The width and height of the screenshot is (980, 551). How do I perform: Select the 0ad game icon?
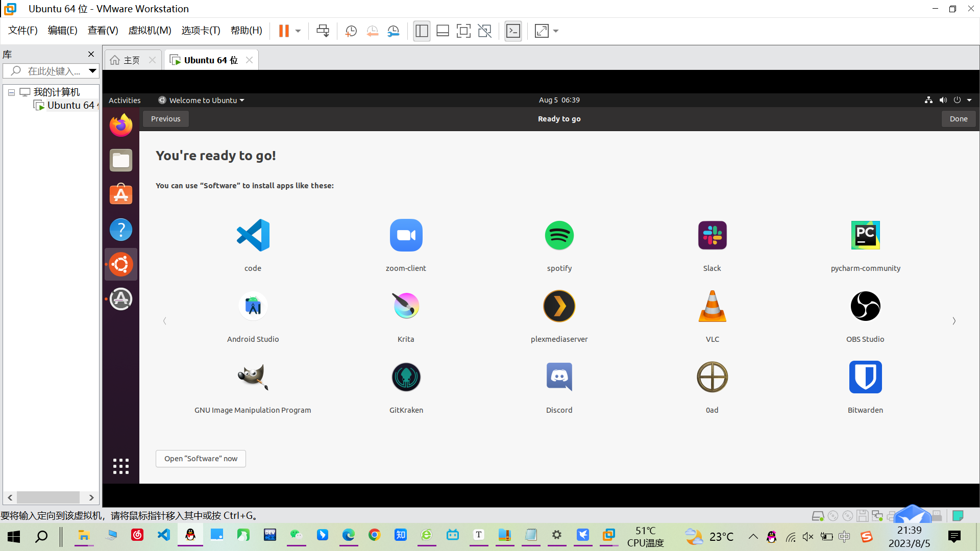pos(712,377)
